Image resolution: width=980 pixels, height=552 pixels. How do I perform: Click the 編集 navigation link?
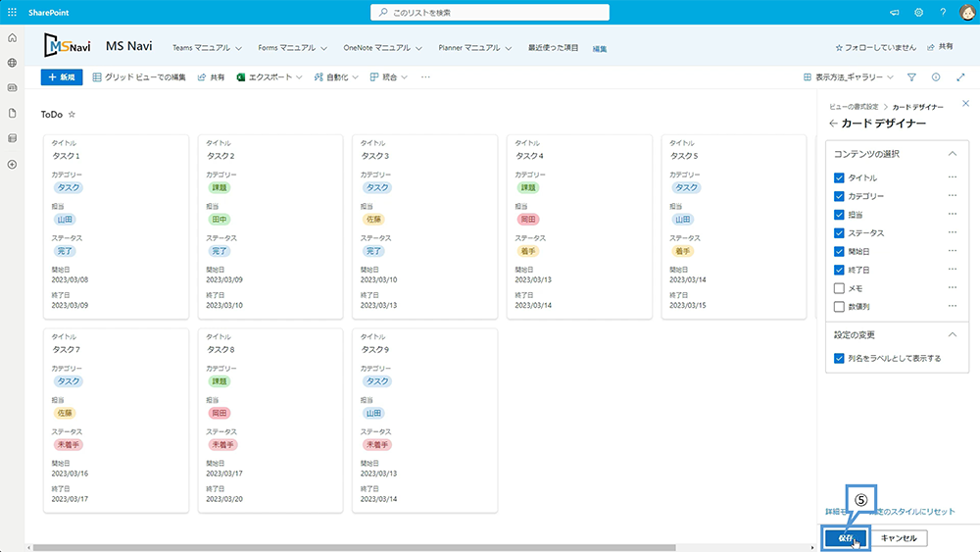(x=600, y=49)
